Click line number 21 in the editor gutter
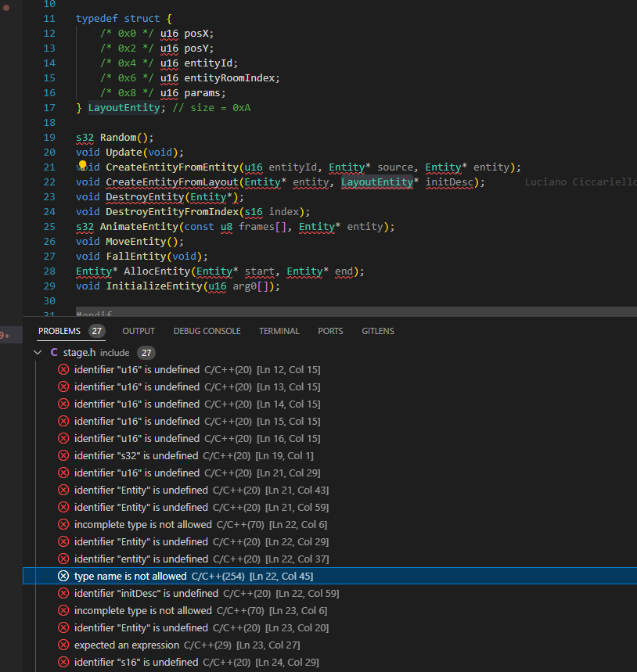 click(x=49, y=167)
